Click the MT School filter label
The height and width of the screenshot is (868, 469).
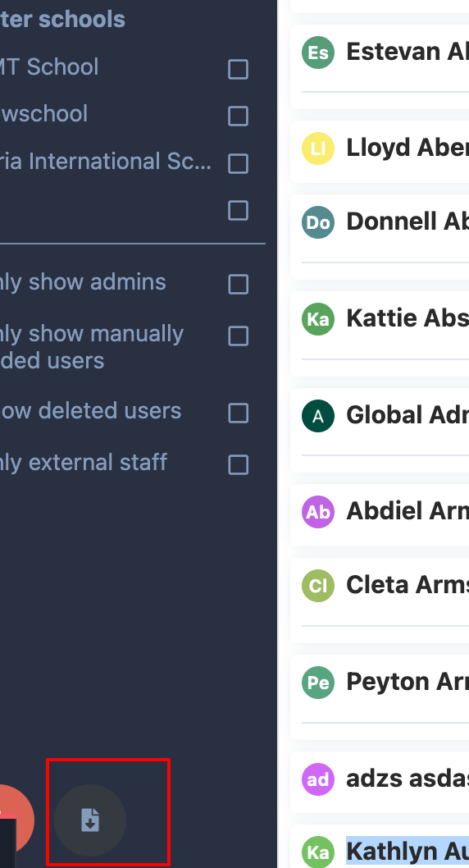49,67
